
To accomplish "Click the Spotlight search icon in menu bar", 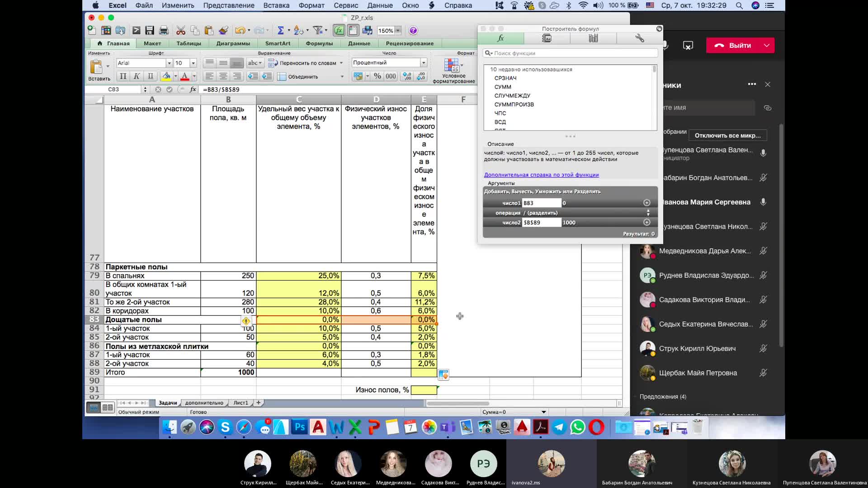I will pos(739,5).
